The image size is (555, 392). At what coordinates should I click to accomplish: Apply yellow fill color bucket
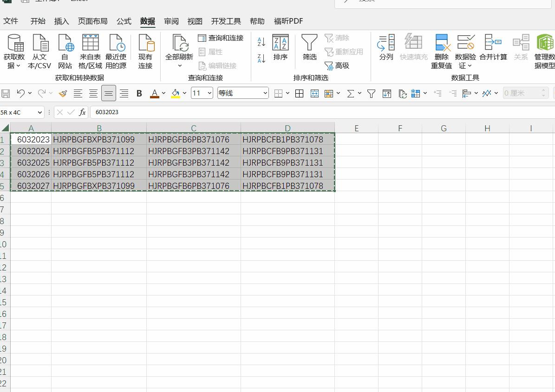coord(176,94)
